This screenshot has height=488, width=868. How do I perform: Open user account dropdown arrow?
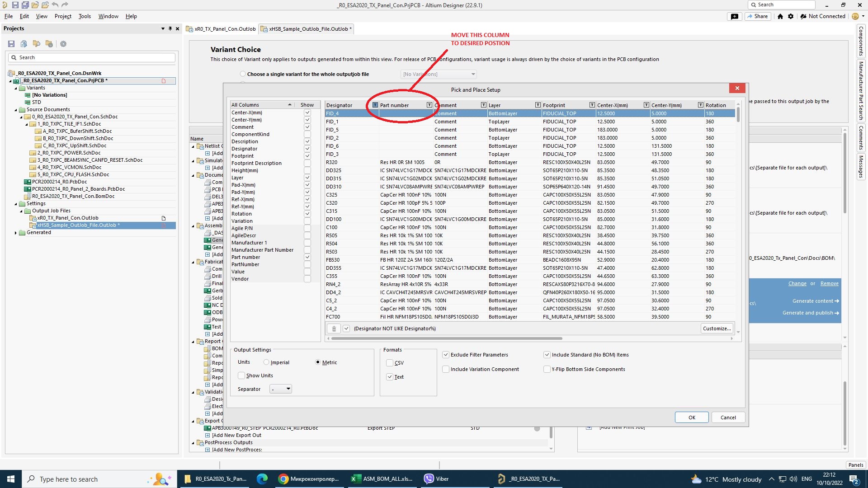(863, 16)
